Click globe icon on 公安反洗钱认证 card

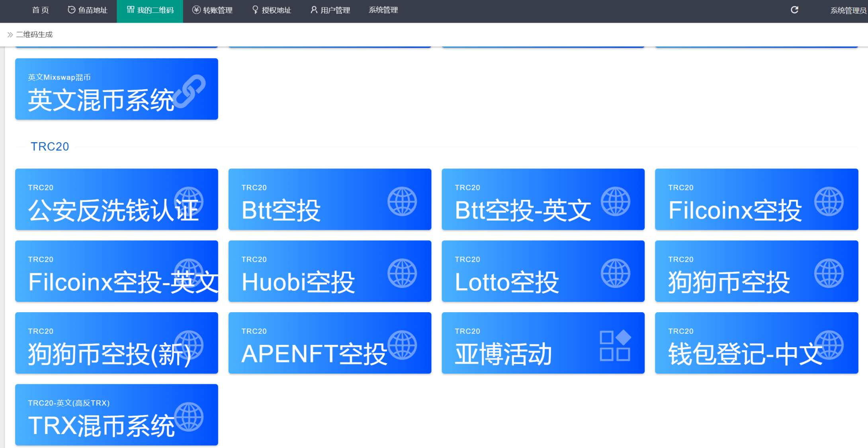(x=189, y=202)
